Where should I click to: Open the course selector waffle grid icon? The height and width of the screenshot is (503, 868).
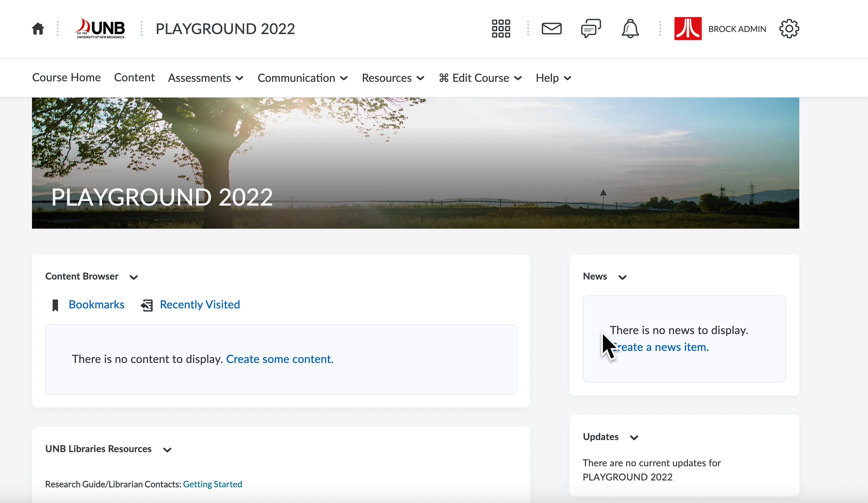(501, 29)
